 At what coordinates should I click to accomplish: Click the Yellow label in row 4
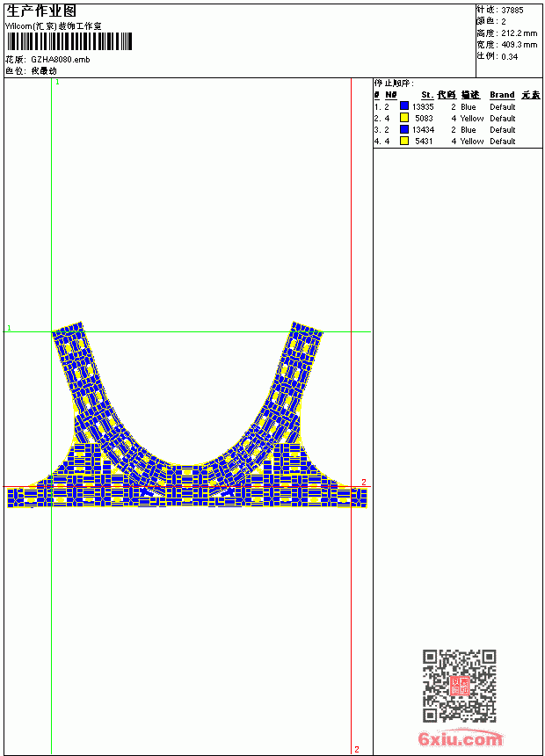point(472,142)
